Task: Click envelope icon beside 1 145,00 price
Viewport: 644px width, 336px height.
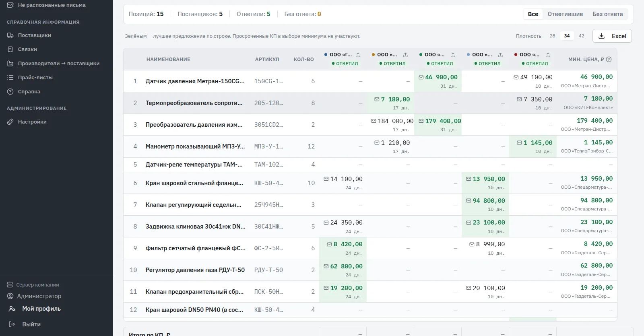Action: (519, 143)
